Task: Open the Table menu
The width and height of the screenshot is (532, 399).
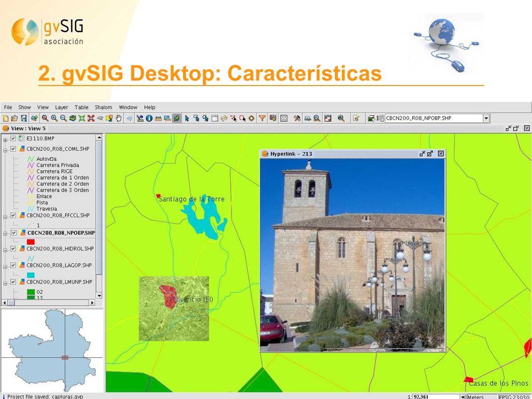Action: point(81,107)
